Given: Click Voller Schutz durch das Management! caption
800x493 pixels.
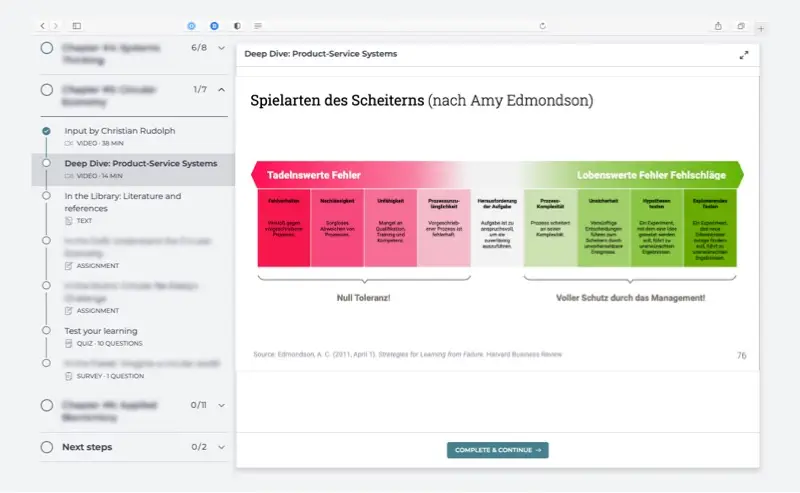Looking at the screenshot, I should (631, 298).
